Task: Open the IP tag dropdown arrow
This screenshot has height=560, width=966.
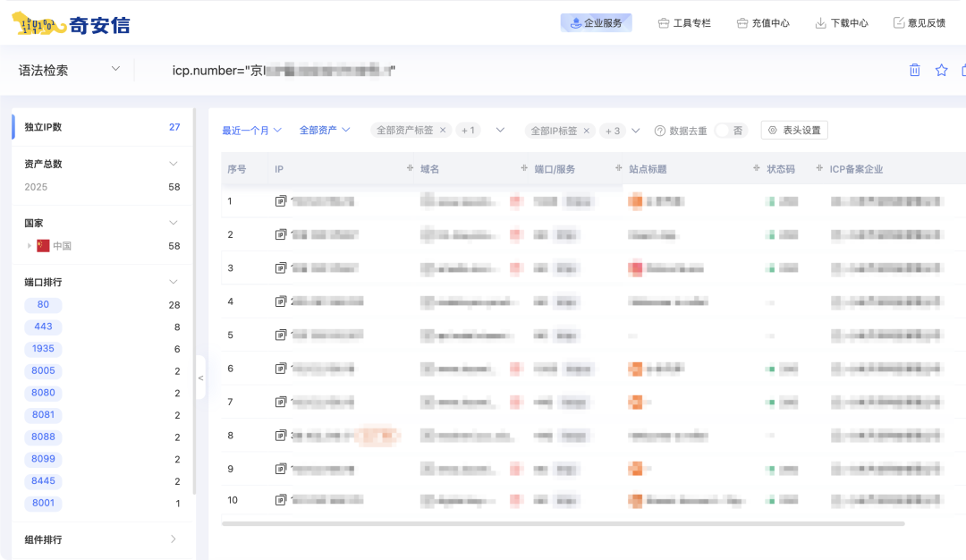Action: tap(636, 131)
